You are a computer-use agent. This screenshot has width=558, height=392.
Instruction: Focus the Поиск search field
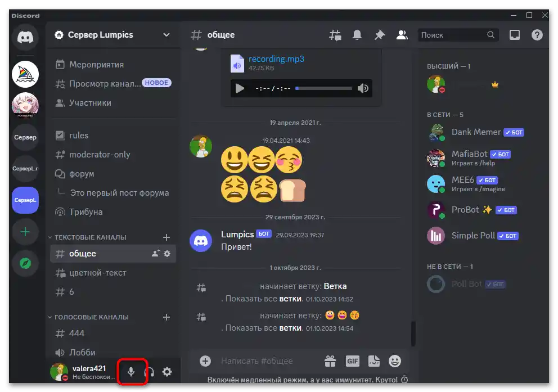[x=458, y=35]
